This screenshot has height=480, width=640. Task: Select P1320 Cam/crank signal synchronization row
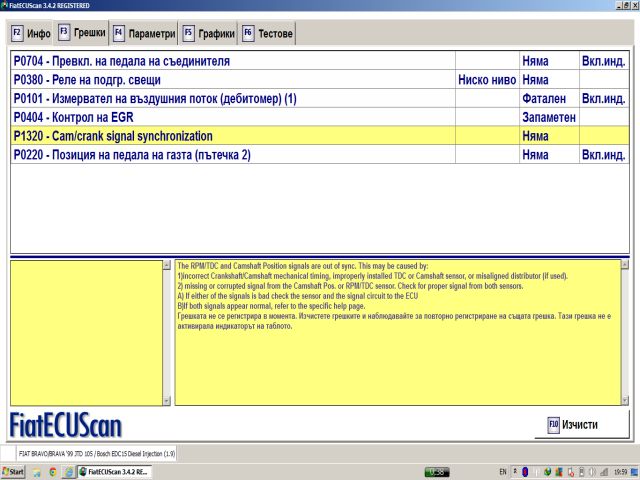[232, 136]
